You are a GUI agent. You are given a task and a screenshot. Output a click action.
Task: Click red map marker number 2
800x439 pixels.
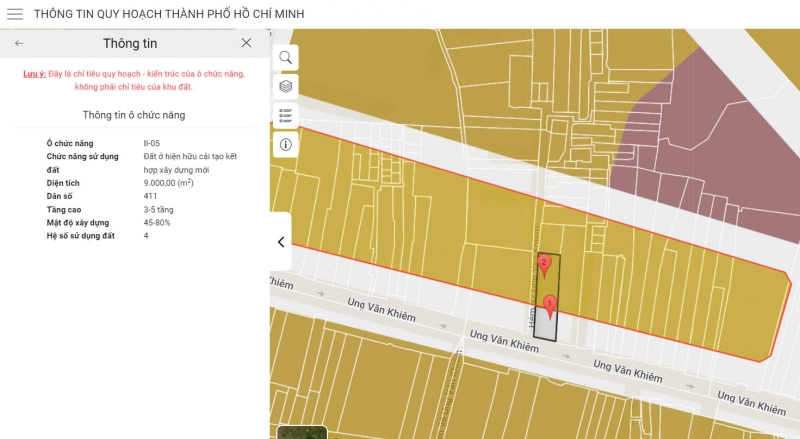544,265
